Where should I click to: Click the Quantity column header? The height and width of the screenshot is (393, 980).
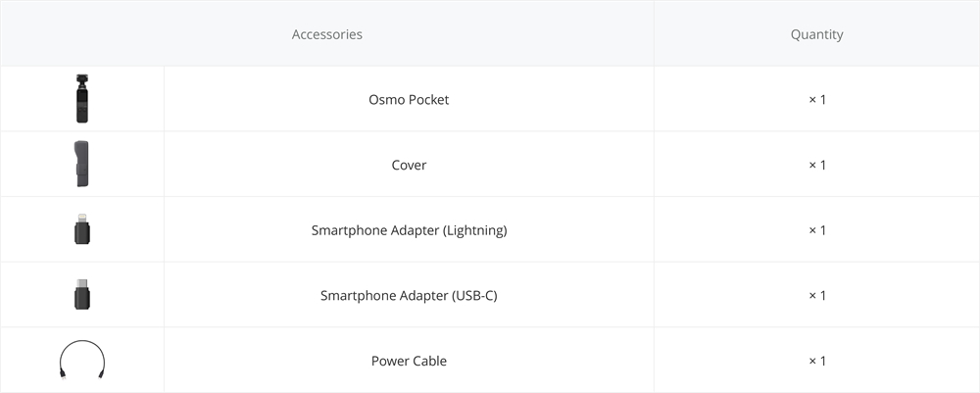(816, 34)
